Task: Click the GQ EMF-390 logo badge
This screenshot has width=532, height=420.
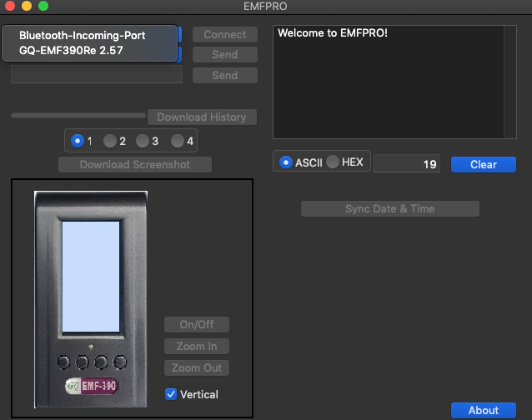Action: [92, 386]
